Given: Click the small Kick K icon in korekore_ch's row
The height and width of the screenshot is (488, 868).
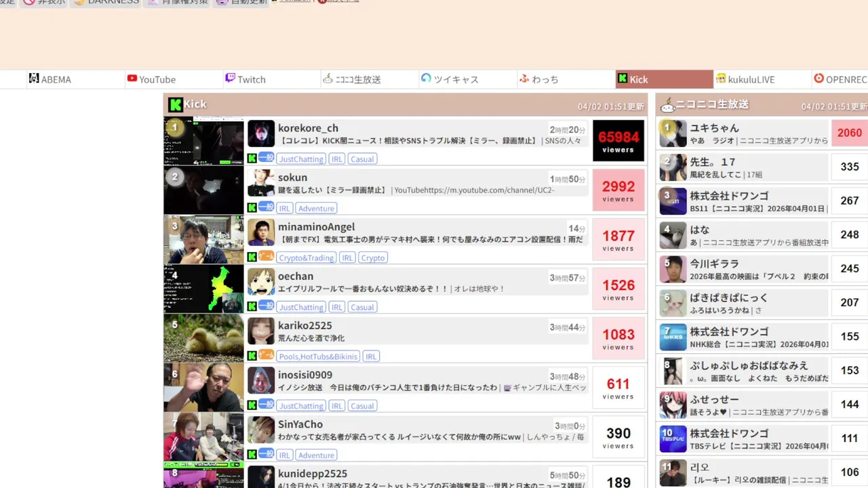Looking at the screenshot, I should (x=252, y=159).
